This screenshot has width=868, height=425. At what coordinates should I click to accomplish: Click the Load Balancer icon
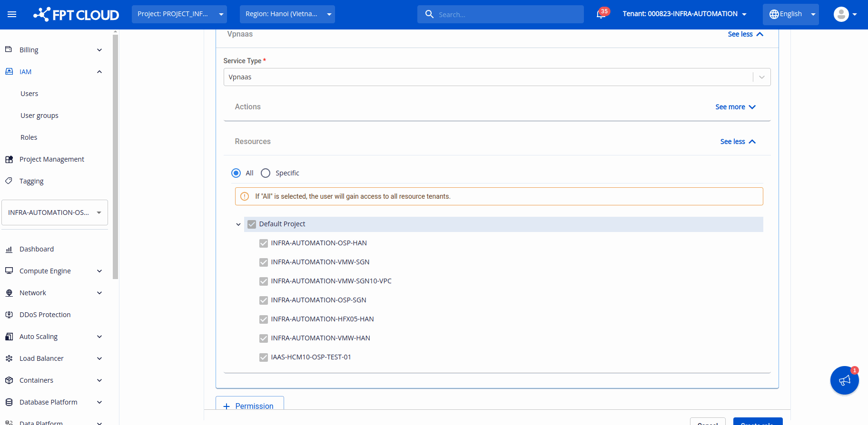point(9,358)
